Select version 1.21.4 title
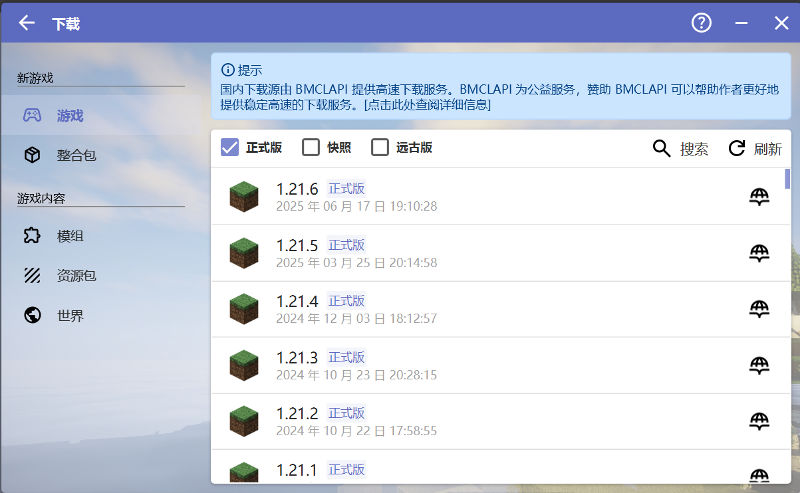 297,302
